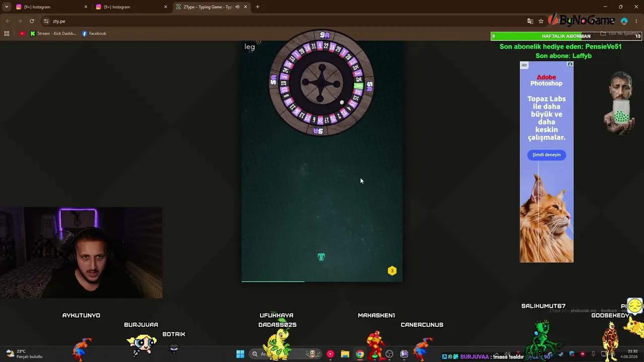Switch to the first Instagram tab
The image size is (644, 362).
point(50,7)
